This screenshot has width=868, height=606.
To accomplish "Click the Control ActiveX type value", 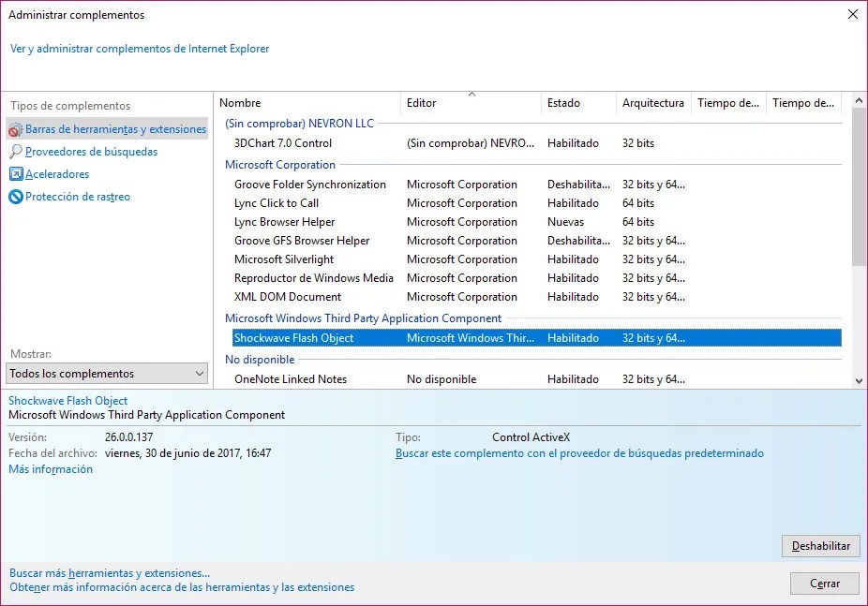I will pyautogui.click(x=531, y=437).
